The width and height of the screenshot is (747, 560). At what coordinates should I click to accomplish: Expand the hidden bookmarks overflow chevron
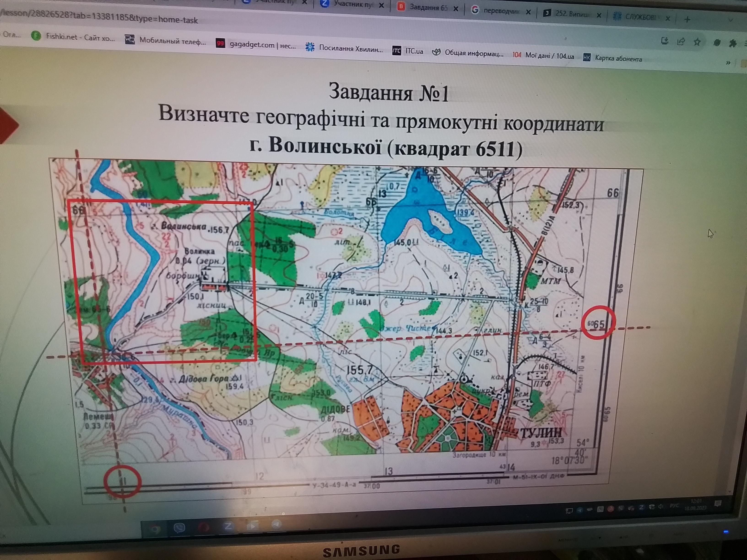(728, 63)
